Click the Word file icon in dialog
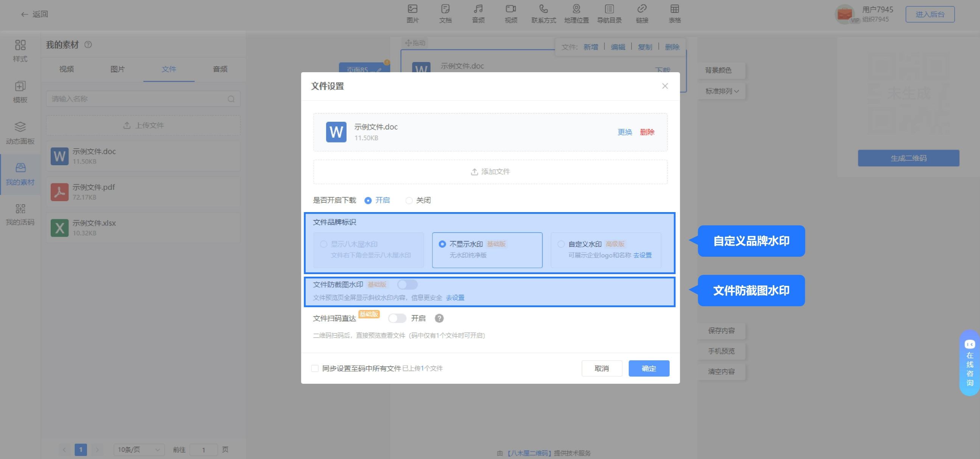Screen dimensions: 980x459 click(x=336, y=132)
